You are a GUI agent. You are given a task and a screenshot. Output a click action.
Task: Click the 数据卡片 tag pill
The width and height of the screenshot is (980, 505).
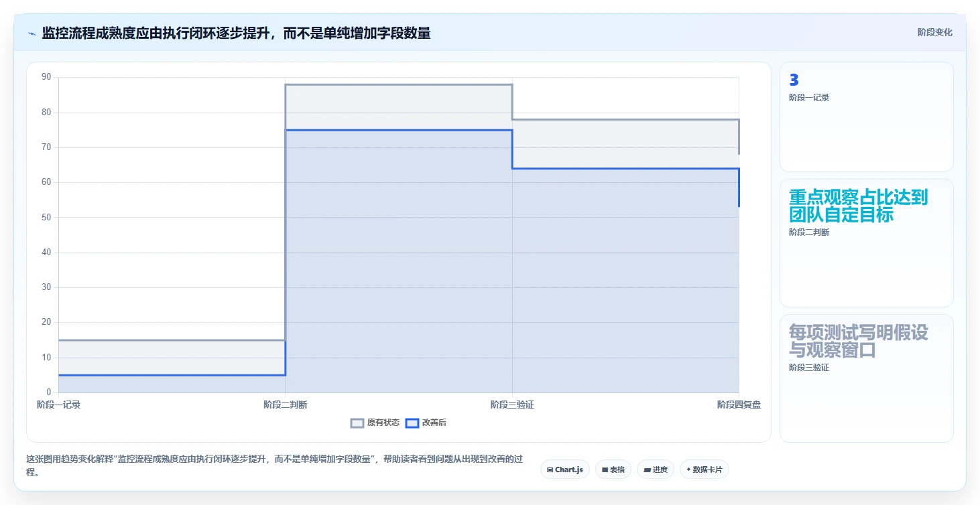pyautogui.click(x=705, y=470)
